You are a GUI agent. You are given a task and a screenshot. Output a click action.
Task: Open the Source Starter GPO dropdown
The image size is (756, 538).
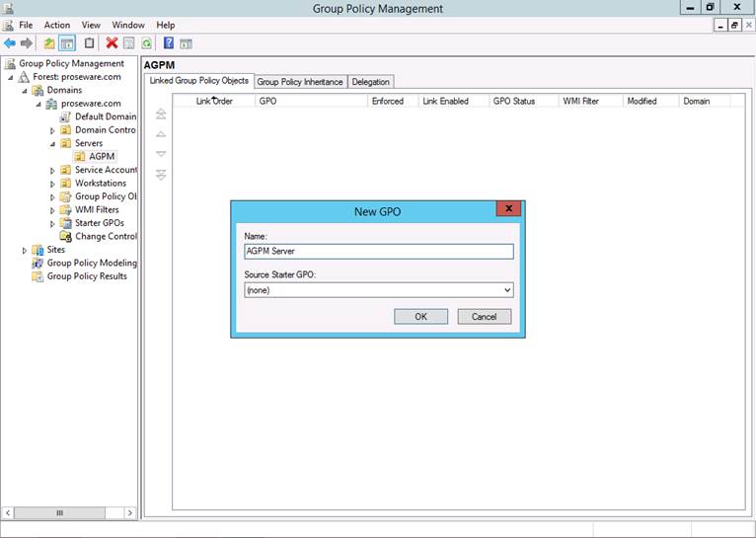point(507,290)
